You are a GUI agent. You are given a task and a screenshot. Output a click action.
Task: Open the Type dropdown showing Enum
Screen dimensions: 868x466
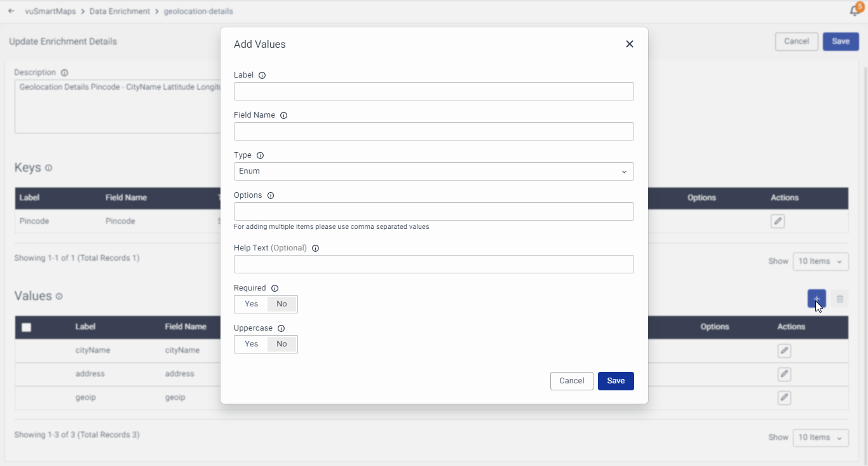coord(433,171)
